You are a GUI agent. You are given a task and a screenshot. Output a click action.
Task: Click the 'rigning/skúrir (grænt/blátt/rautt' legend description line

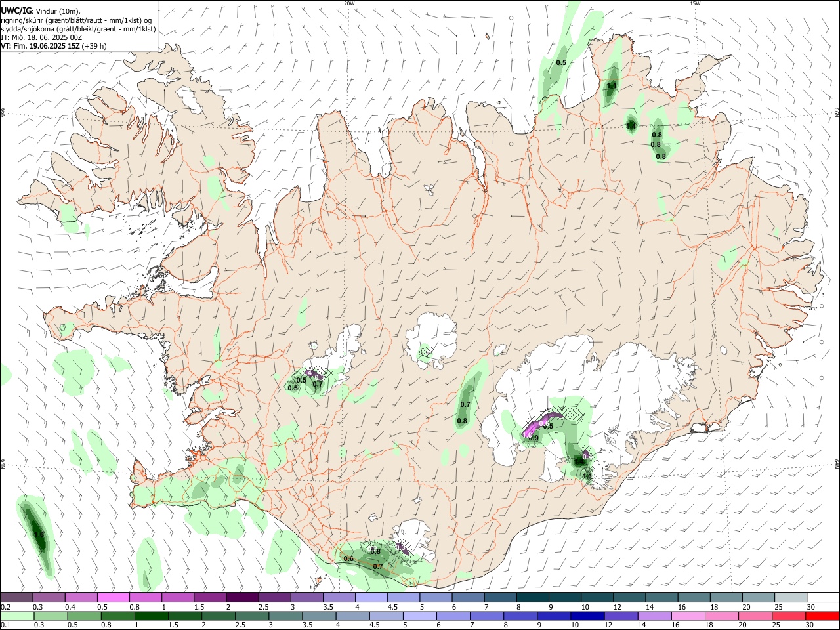(x=76, y=20)
